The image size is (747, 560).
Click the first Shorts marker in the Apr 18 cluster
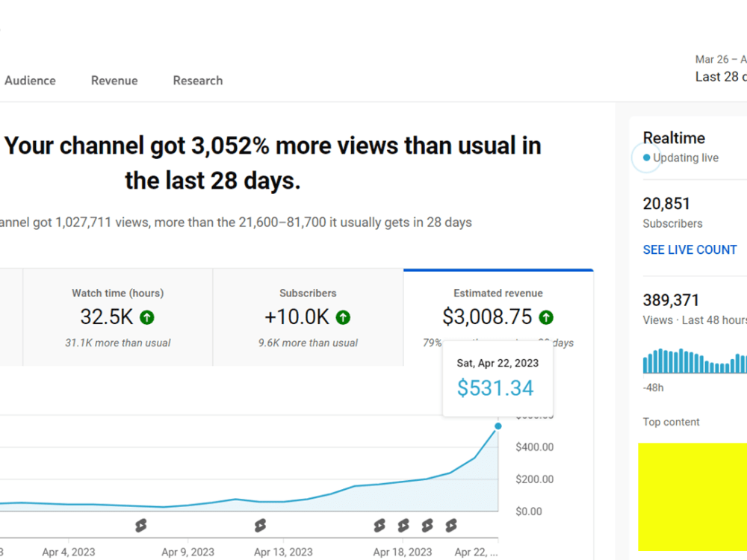(x=379, y=526)
